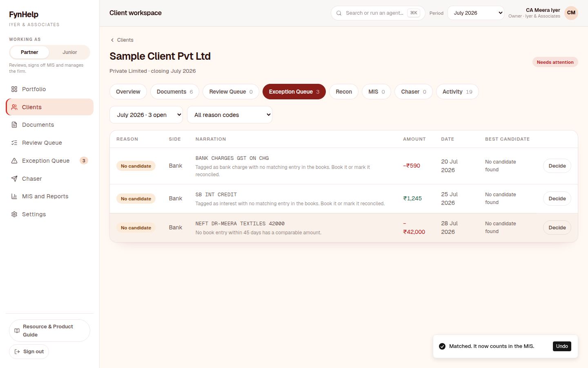588x368 pixels.
Task: Click the Chaser paper-plane icon
Action: [14, 179]
